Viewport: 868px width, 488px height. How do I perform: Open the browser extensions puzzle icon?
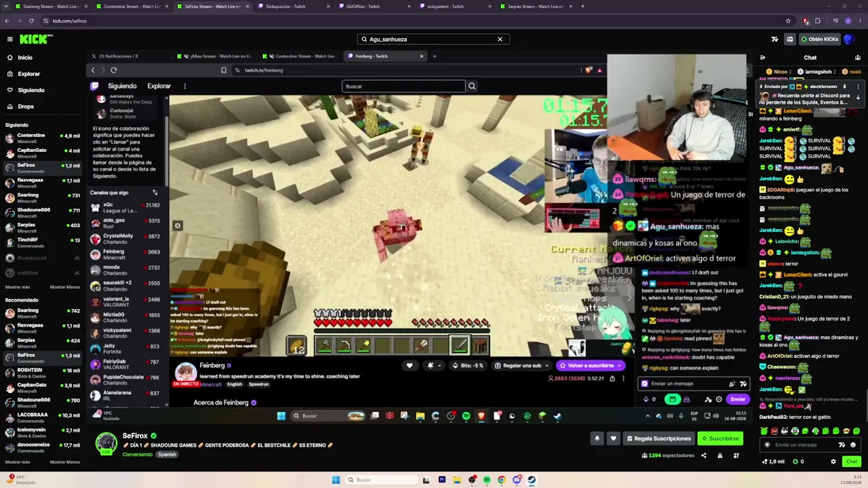click(x=817, y=21)
